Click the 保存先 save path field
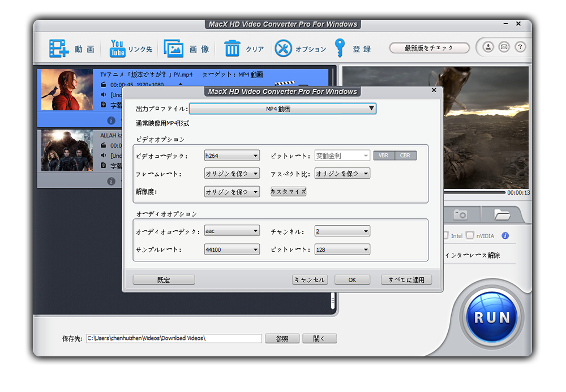This screenshot has width=566, height=392. 174,338
